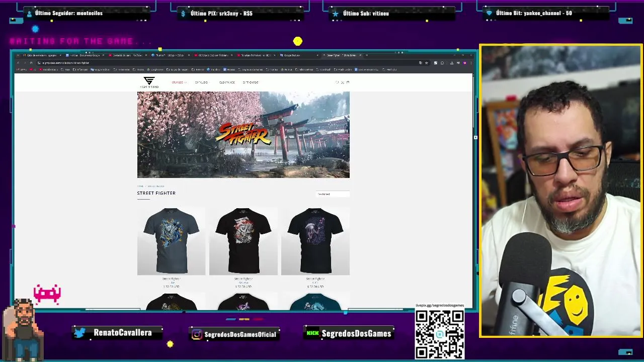Click the webcam feed of the streamer

pyautogui.click(x=560, y=191)
